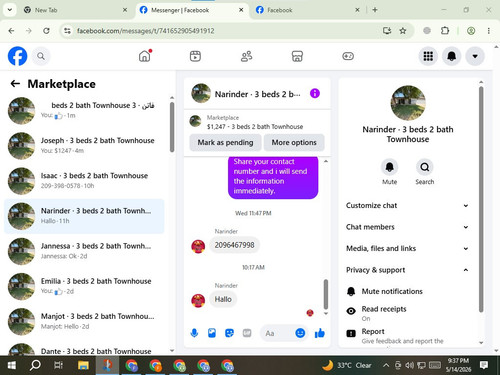Click the $1,247 listing link in chat header
This screenshot has height=375, width=500.
(255, 127)
